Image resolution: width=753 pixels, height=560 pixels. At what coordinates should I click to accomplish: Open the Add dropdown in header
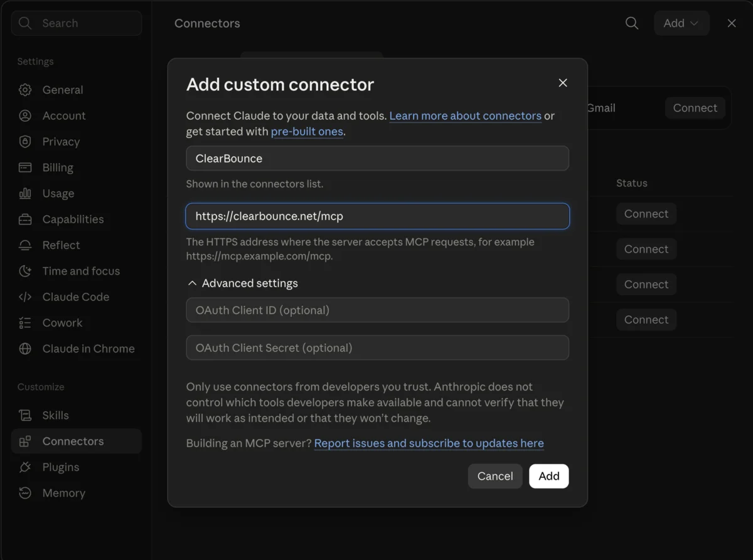[x=681, y=23]
